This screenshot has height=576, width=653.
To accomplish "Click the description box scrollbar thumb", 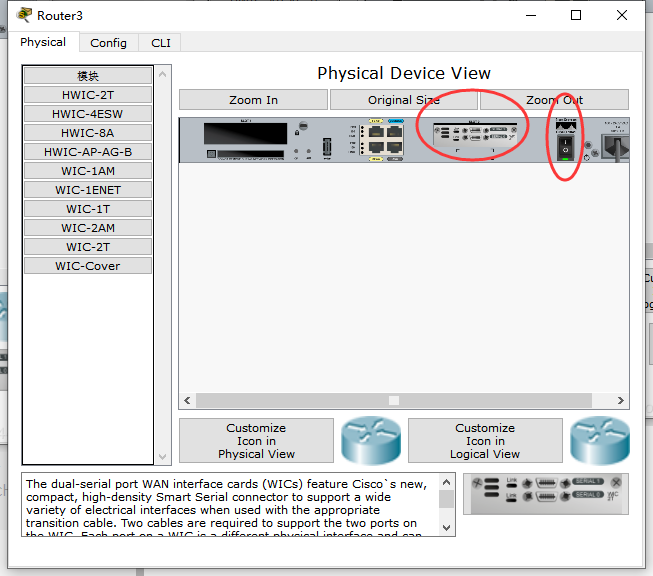I will coord(446,499).
